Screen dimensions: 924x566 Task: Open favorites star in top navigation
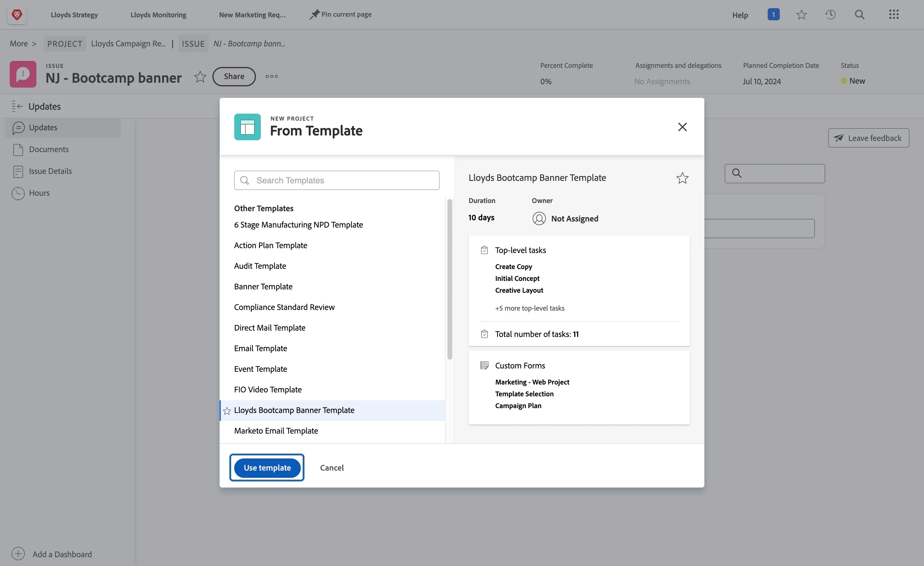pyautogui.click(x=801, y=15)
